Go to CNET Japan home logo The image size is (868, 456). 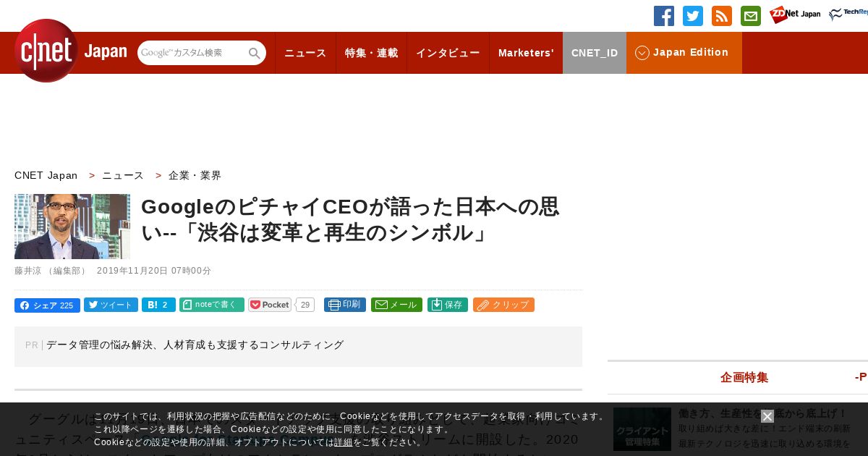tap(70, 51)
